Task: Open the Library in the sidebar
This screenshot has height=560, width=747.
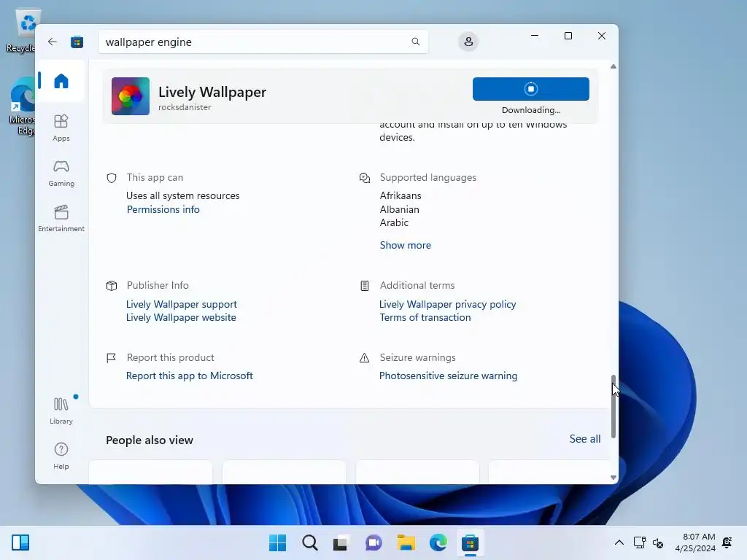Action: click(61, 411)
